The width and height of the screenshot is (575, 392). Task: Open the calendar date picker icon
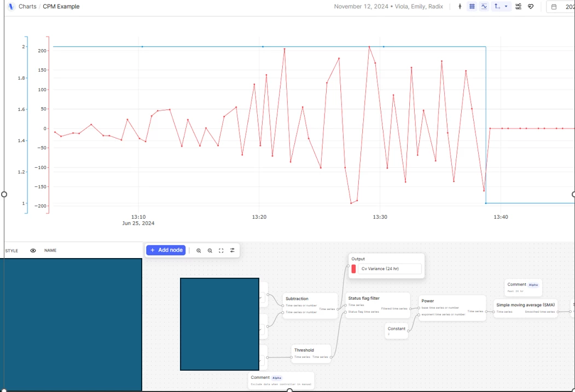pos(554,7)
